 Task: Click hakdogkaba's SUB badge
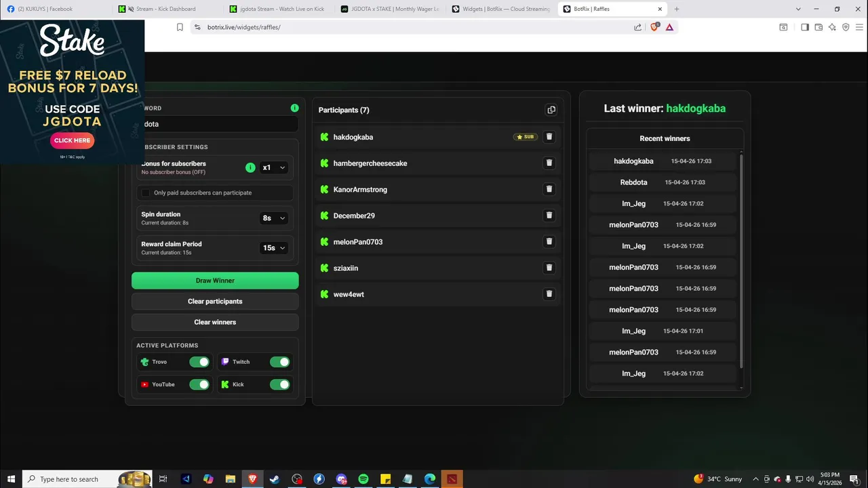(x=526, y=137)
